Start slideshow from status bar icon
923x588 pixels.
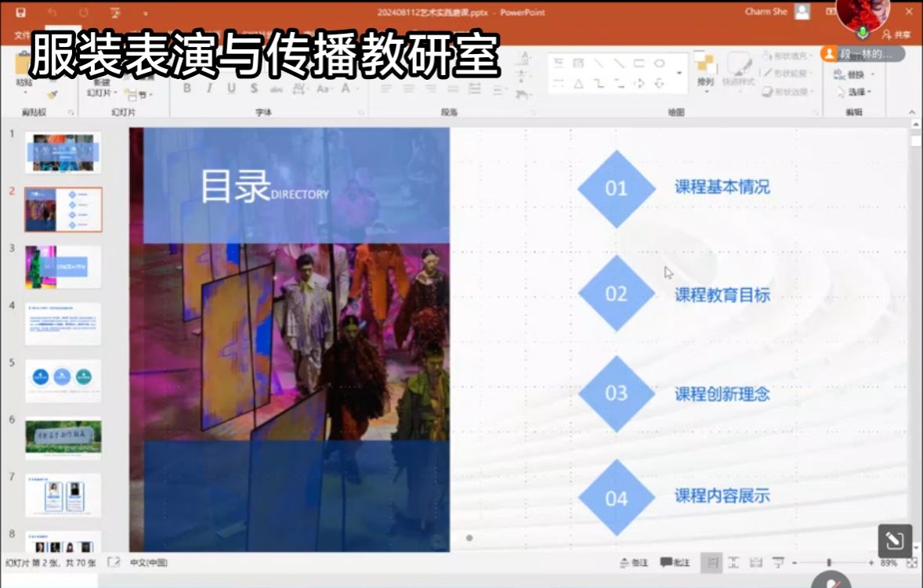pos(778,563)
